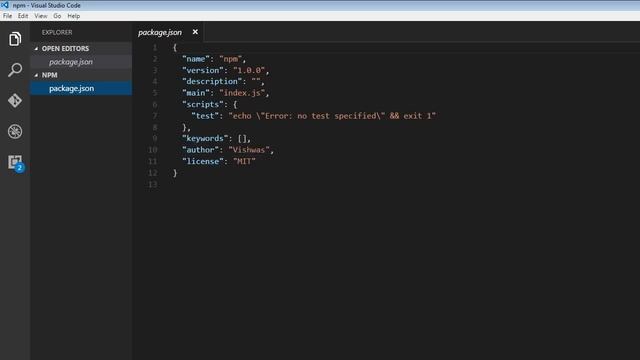Click the "1.0.0" version value
The width and height of the screenshot is (640, 360).
click(249, 71)
